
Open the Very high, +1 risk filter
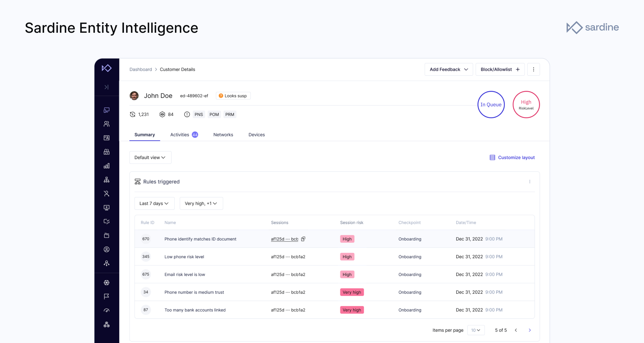point(201,203)
